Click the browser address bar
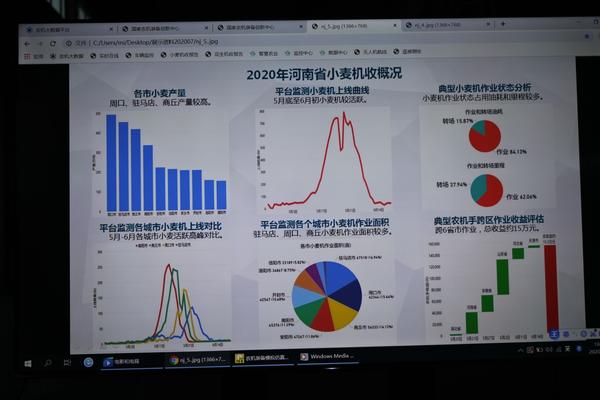The image size is (600, 400). [x=250, y=43]
